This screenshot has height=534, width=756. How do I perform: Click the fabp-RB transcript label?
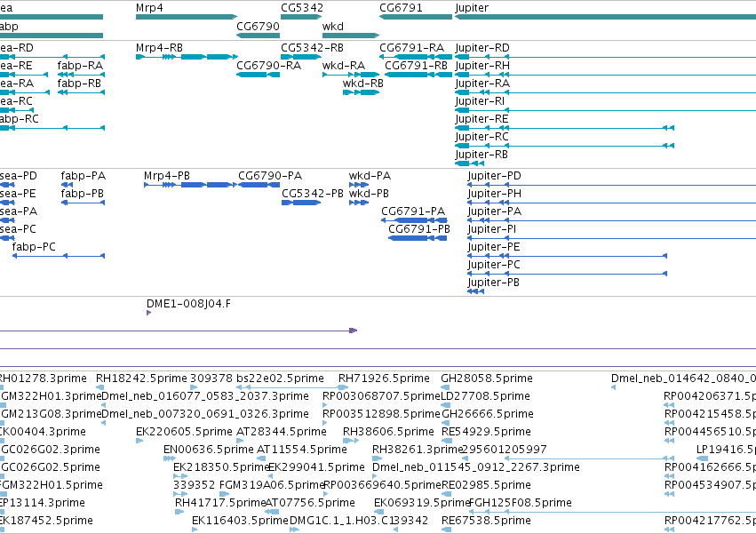79,84
